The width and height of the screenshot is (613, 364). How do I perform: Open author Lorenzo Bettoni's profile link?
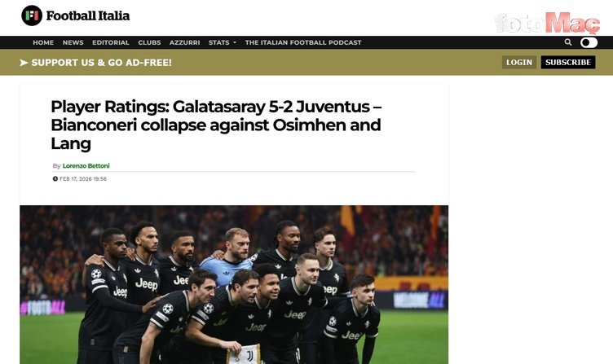(x=86, y=165)
